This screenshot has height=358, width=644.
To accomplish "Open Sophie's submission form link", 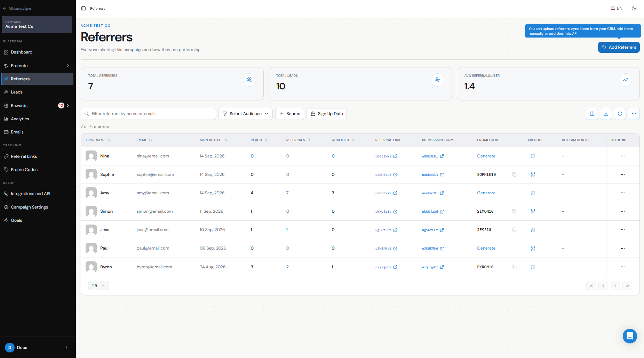I will (433, 175).
